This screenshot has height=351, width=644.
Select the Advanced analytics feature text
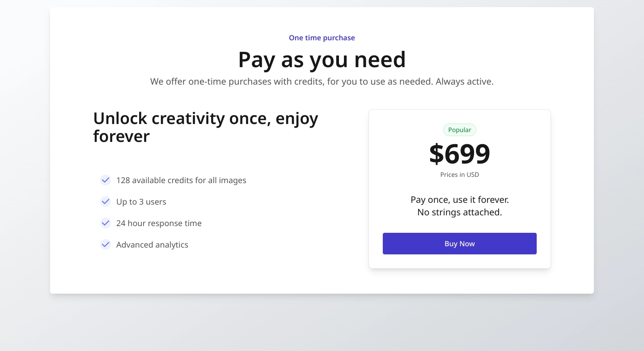pos(152,245)
